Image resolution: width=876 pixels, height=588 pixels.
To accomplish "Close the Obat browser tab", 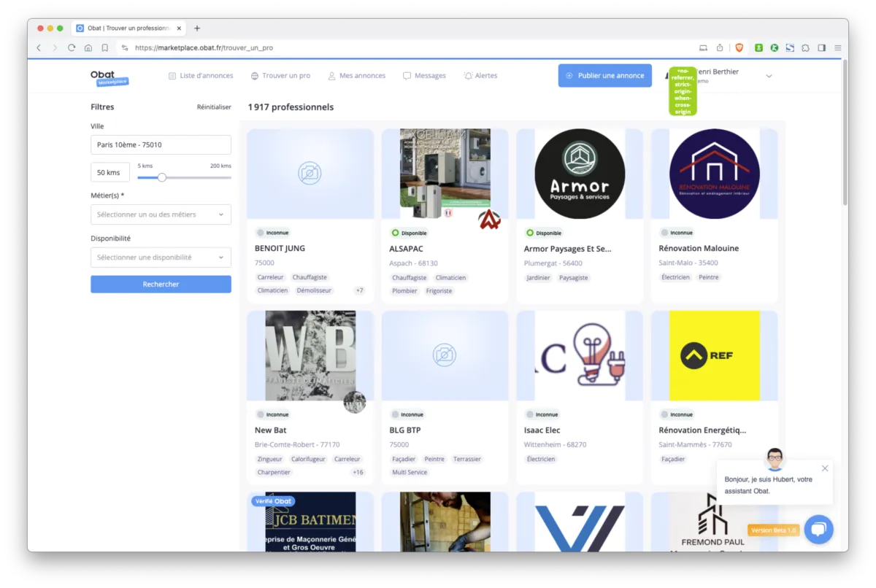I will coord(180,28).
